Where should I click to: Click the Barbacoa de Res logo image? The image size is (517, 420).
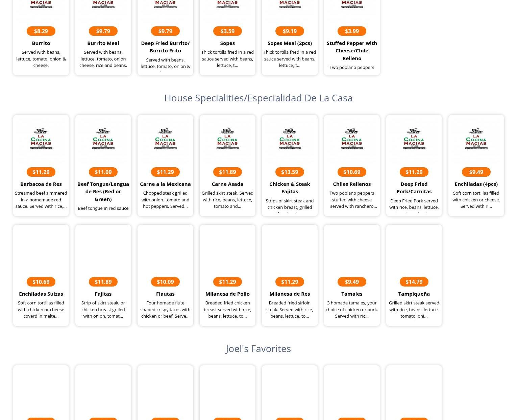pos(41,139)
